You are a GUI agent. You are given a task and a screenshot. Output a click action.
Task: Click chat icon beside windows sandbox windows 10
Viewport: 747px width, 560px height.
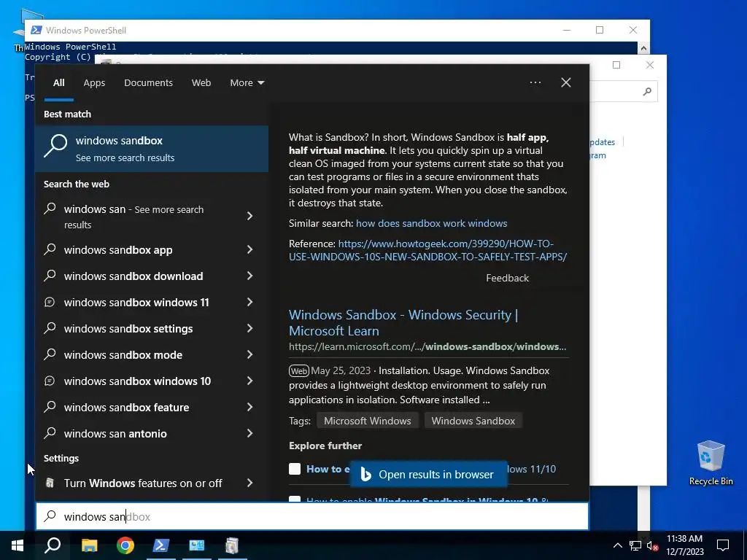50,381
